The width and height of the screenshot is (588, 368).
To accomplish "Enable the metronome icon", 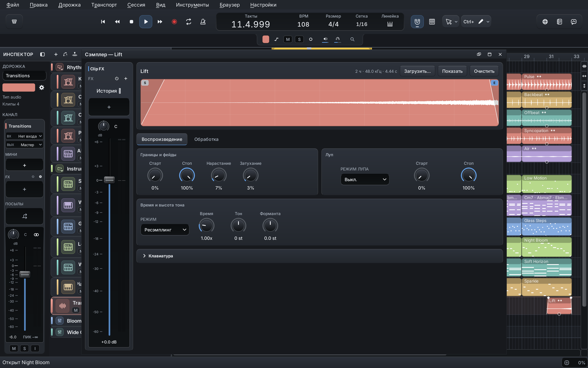I will coord(203,22).
